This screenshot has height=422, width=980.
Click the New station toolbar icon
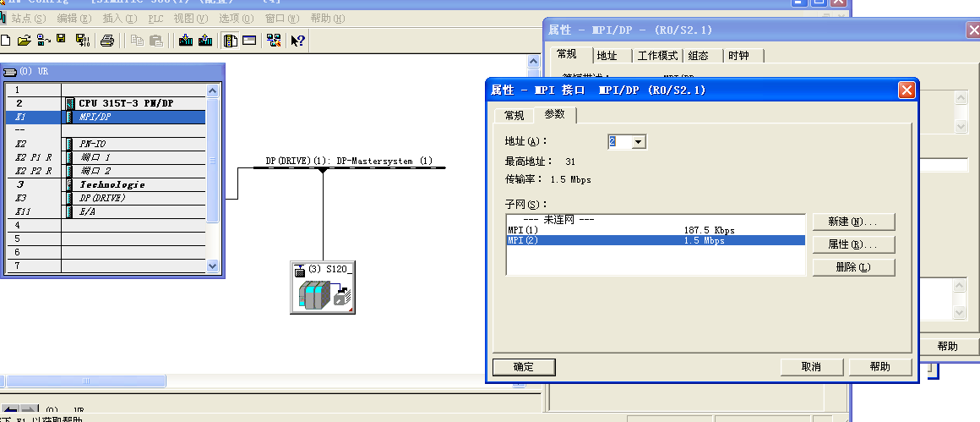pyautogui.click(x=6, y=41)
